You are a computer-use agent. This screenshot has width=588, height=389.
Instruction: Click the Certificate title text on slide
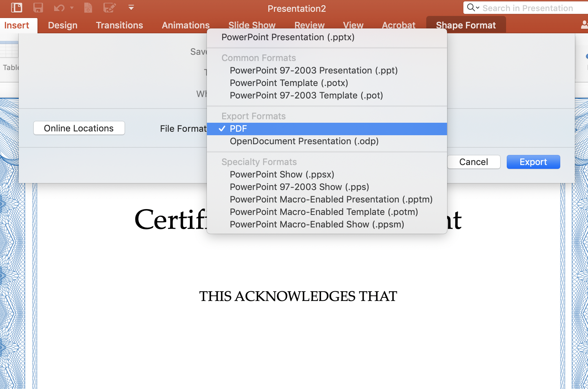(x=170, y=219)
